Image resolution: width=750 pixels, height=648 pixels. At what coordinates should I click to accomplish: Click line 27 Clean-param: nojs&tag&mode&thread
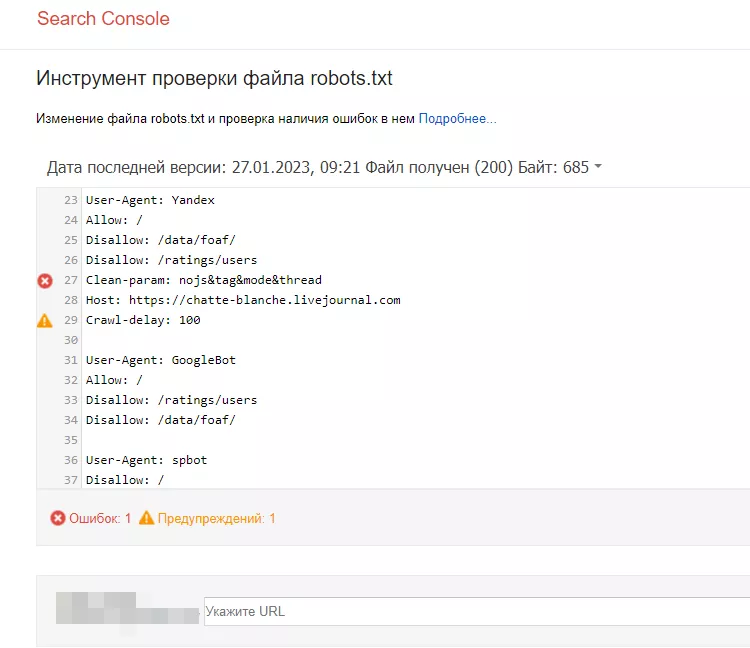[x=204, y=280]
